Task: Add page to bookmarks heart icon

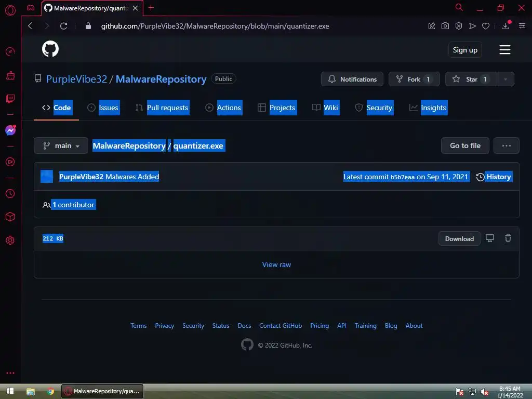Action: (x=486, y=26)
